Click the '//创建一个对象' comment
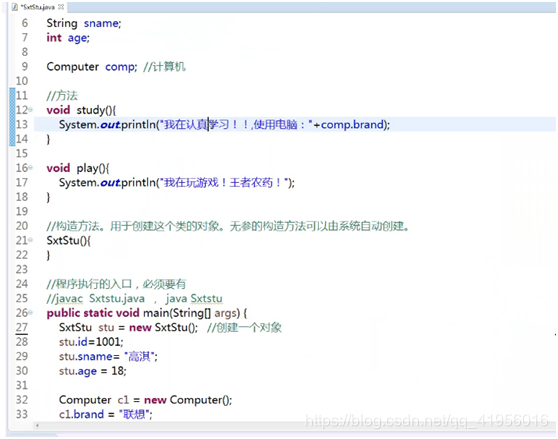This screenshot has height=439, width=558. click(x=244, y=328)
